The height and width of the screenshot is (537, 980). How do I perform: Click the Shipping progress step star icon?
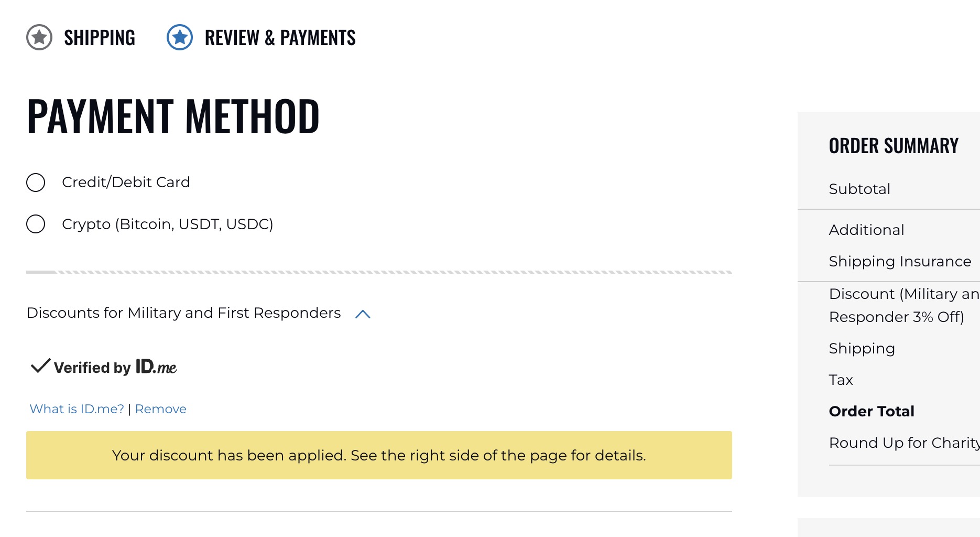(x=38, y=37)
